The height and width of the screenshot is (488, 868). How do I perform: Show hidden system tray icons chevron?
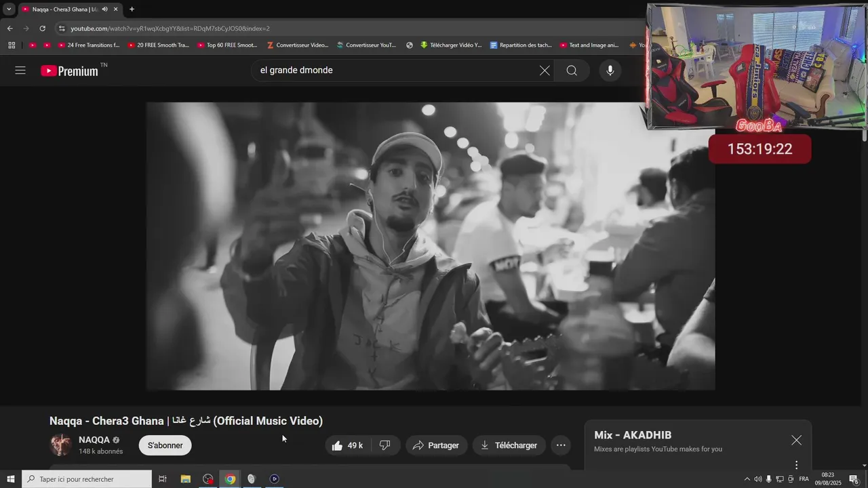(x=747, y=479)
